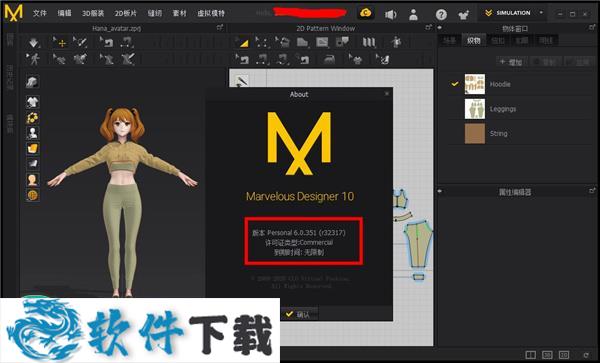Viewport: 600px width, 363px height.
Task: Detach the Object Browser panel
Action: pyautogui.click(x=592, y=27)
